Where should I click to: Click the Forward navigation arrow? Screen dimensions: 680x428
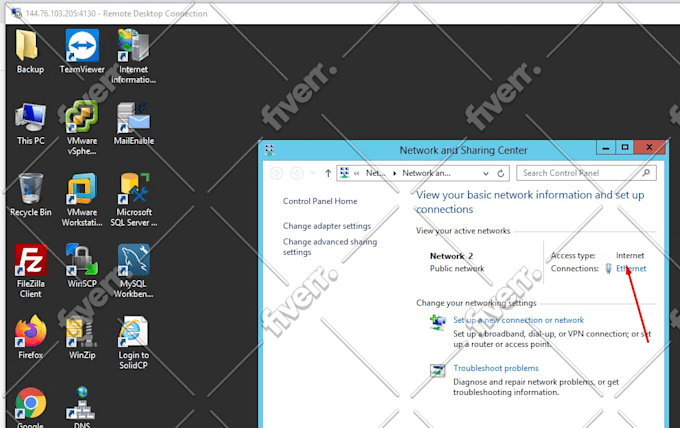(x=297, y=173)
